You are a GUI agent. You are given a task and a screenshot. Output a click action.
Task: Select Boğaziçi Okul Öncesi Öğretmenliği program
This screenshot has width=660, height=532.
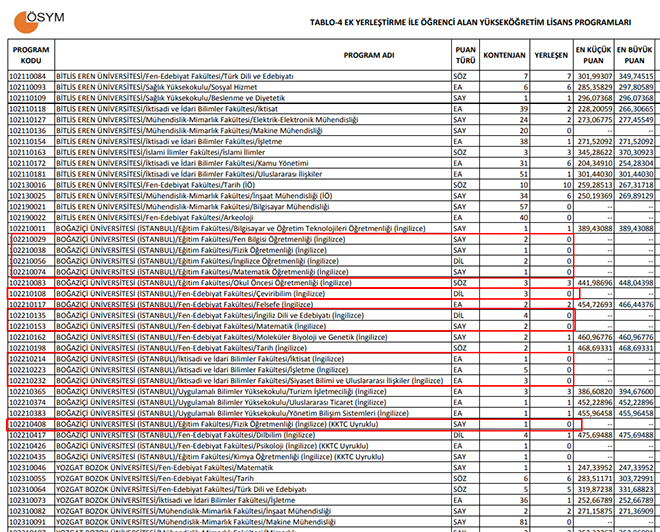tap(204, 283)
